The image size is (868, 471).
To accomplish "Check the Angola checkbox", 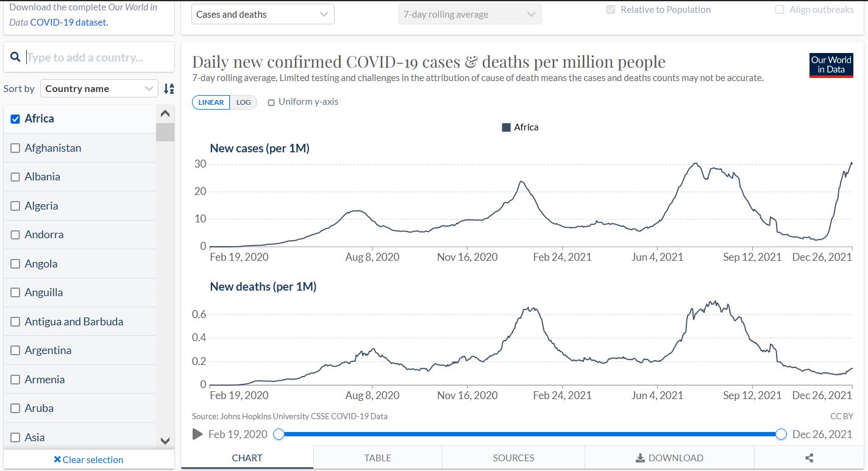I will (15, 264).
